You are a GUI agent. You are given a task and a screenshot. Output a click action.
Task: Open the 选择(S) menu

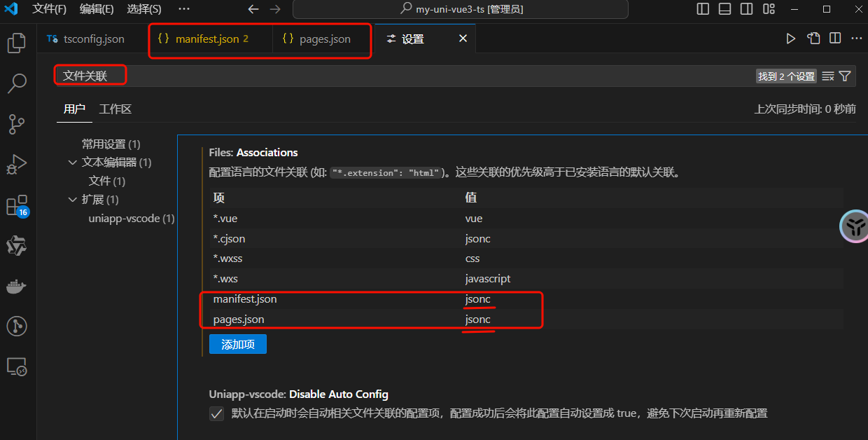click(144, 9)
